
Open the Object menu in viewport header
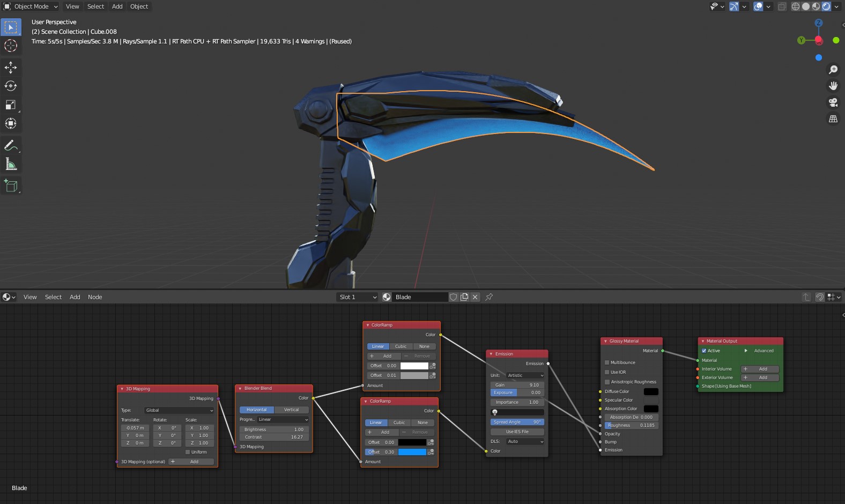point(139,6)
